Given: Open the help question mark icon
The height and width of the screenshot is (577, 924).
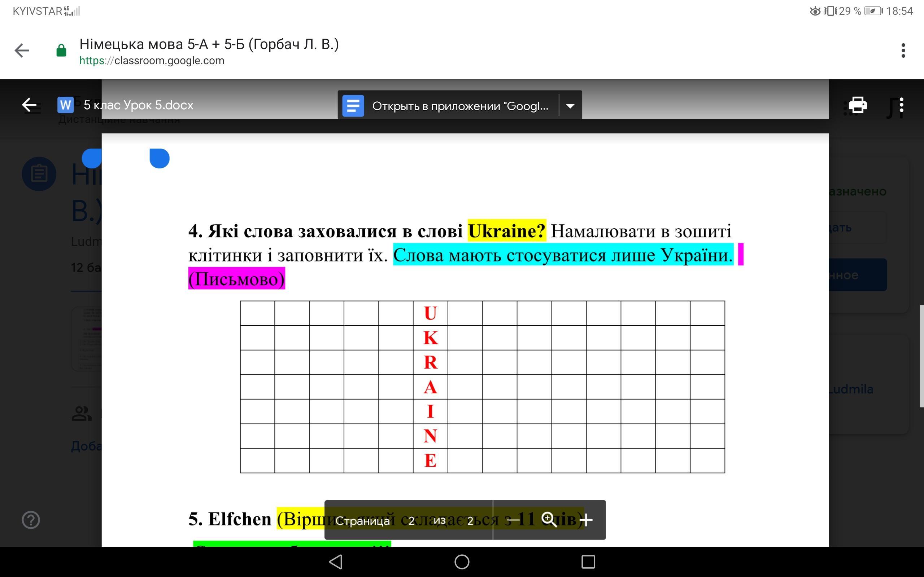Looking at the screenshot, I should pyautogui.click(x=31, y=520).
